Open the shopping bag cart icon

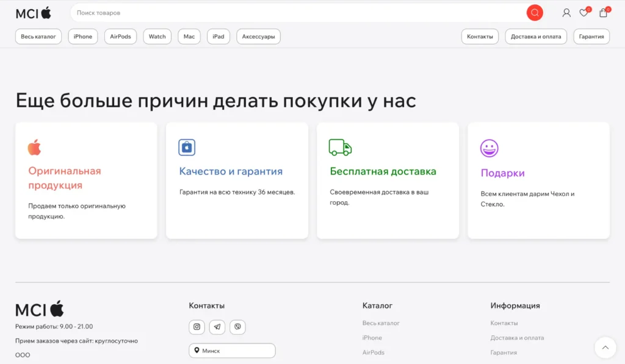click(x=603, y=13)
